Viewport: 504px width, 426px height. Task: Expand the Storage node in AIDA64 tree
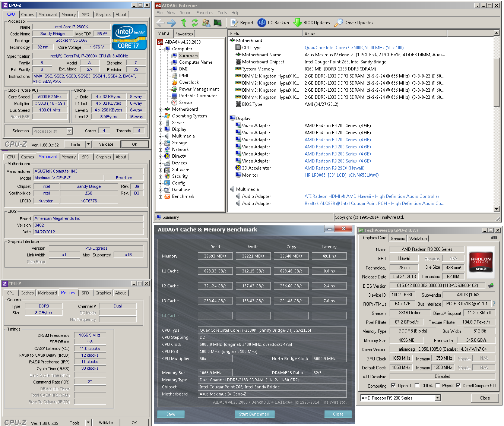(x=160, y=143)
